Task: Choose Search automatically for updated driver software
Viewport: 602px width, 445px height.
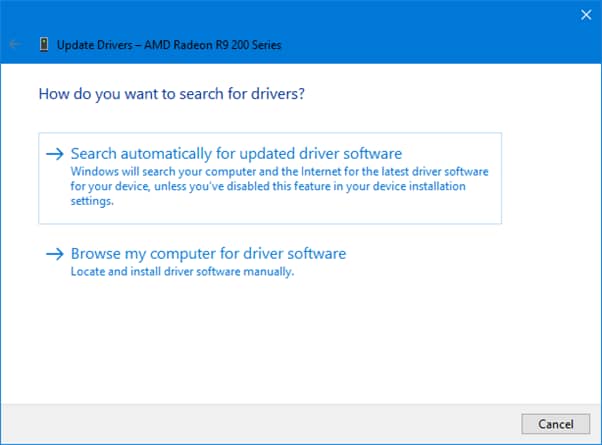Action: point(270,178)
